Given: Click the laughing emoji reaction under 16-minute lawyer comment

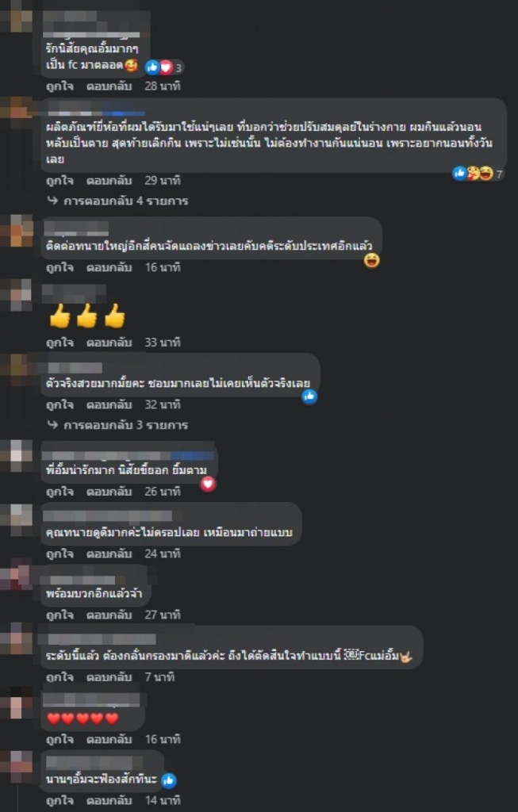Looking at the screenshot, I should 371,260.
